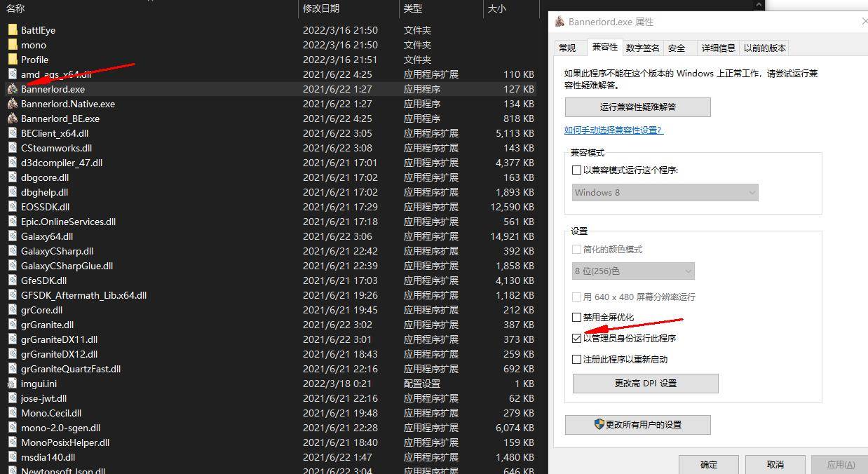
Task: Select the imgui.ini config file icon
Action: pos(13,384)
